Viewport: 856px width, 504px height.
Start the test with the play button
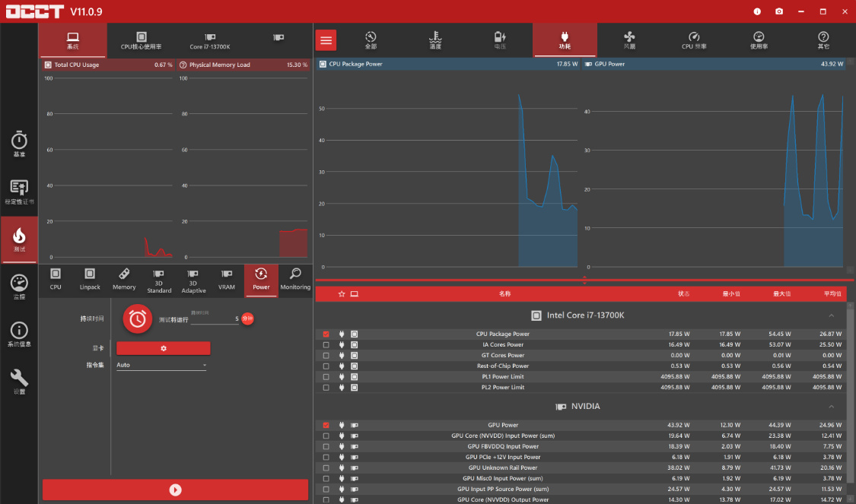[x=175, y=490]
